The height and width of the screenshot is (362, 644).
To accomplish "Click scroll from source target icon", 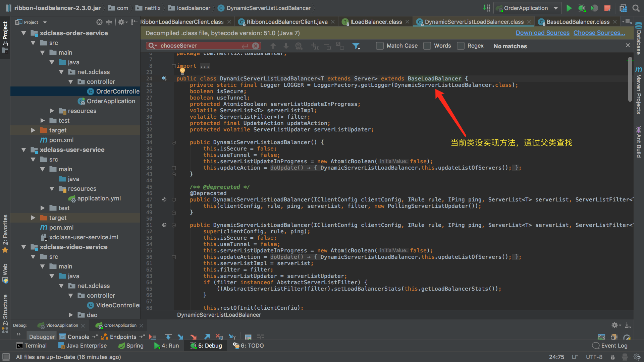I will 99,22.
